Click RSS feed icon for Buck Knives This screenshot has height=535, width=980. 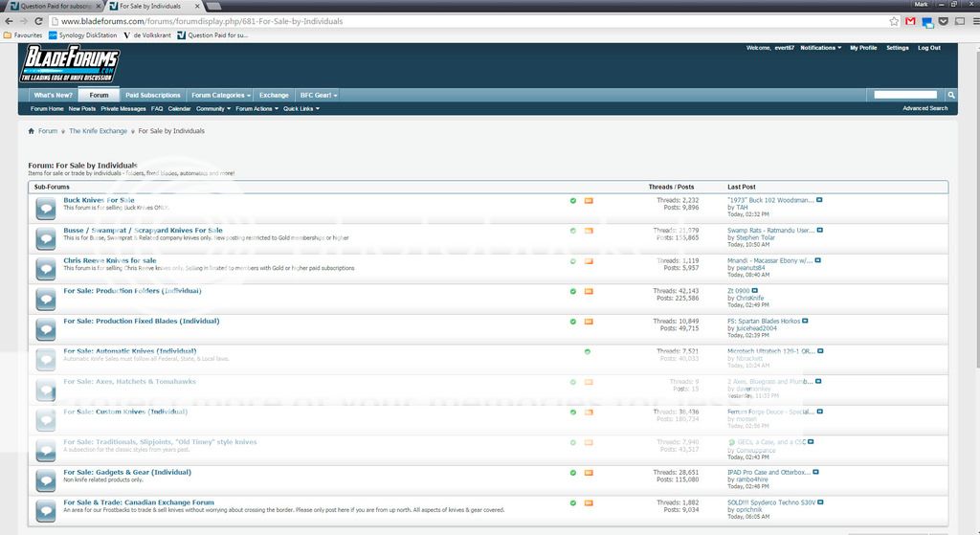(x=589, y=201)
